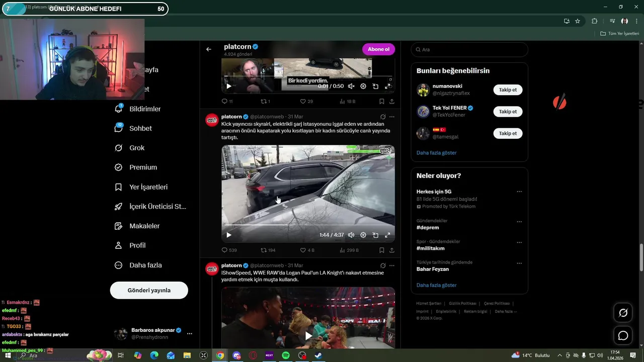The width and height of the screenshot is (644, 362).
Task: Toggle volume on the 4:37 video
Action: 351,235
